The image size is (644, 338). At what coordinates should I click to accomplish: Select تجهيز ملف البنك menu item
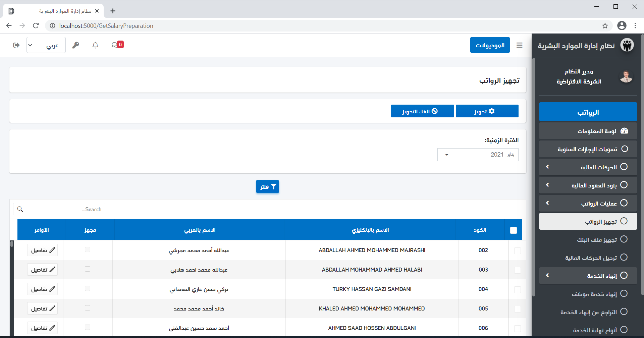[596, 239]
